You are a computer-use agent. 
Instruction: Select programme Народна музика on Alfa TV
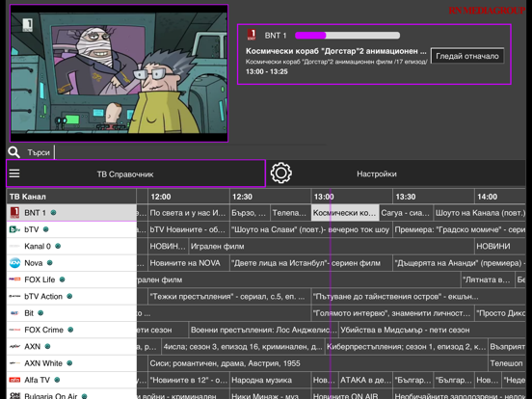(x=270, y=380)
